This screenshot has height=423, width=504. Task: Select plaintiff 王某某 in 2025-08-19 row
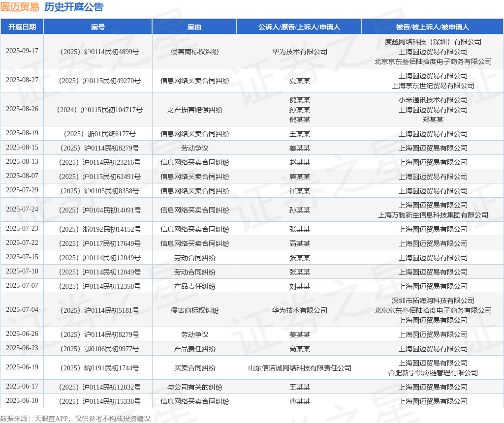pyautogui.click(x=300, y=134)
